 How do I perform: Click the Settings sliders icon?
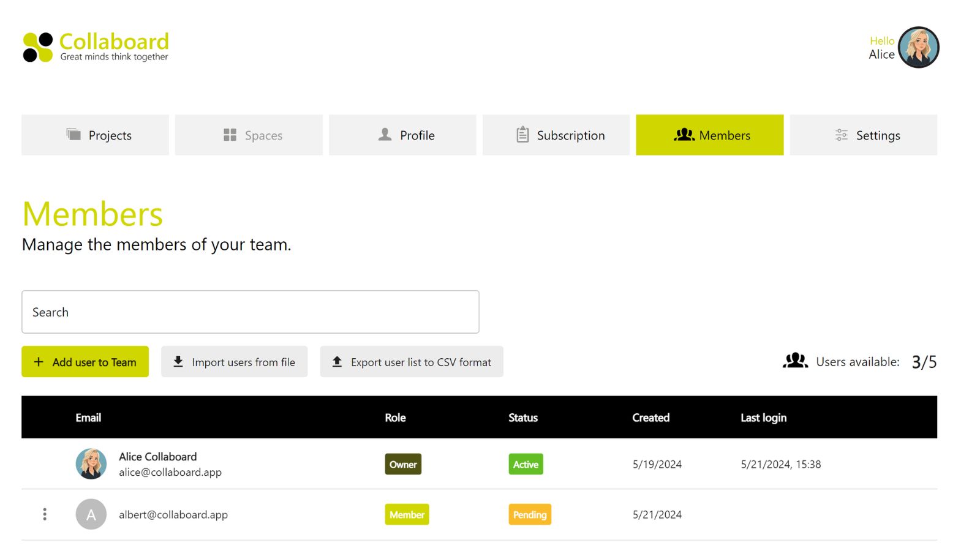click(841, 135)
